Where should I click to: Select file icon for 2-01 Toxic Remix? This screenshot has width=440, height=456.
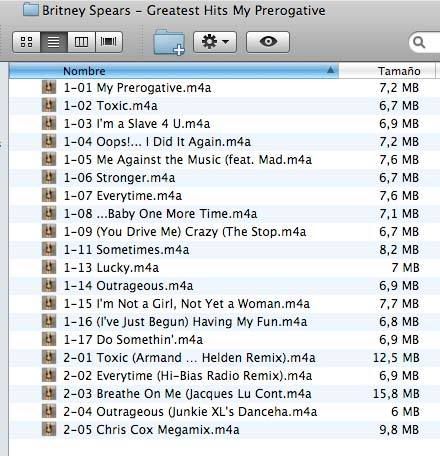click(x=49, y=358)
